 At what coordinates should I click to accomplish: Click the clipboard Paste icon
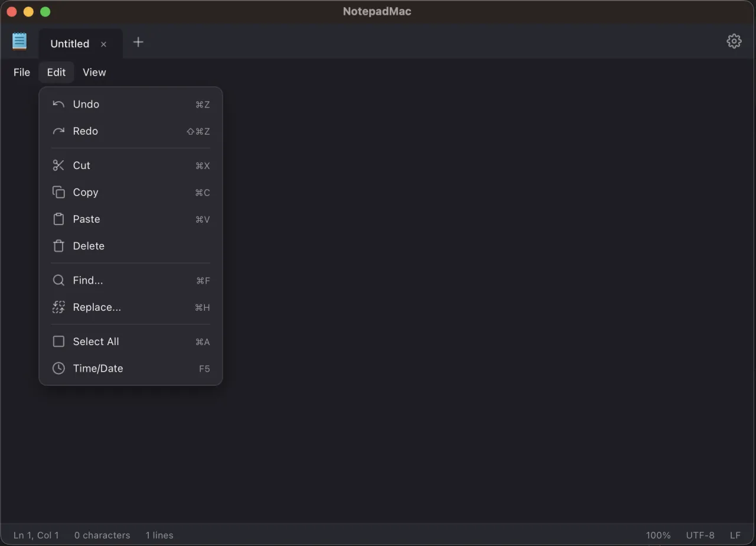pyautogui.click(x=58, y=219)
